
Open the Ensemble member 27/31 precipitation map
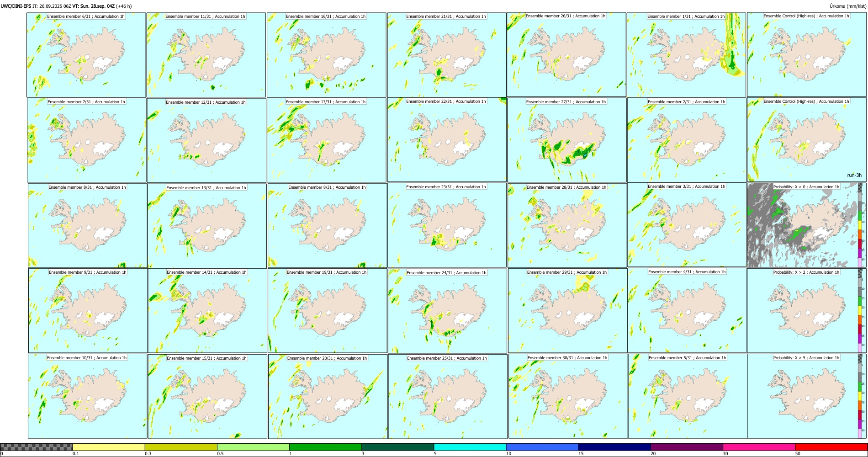pyautogui.click(x=566, y=140)
